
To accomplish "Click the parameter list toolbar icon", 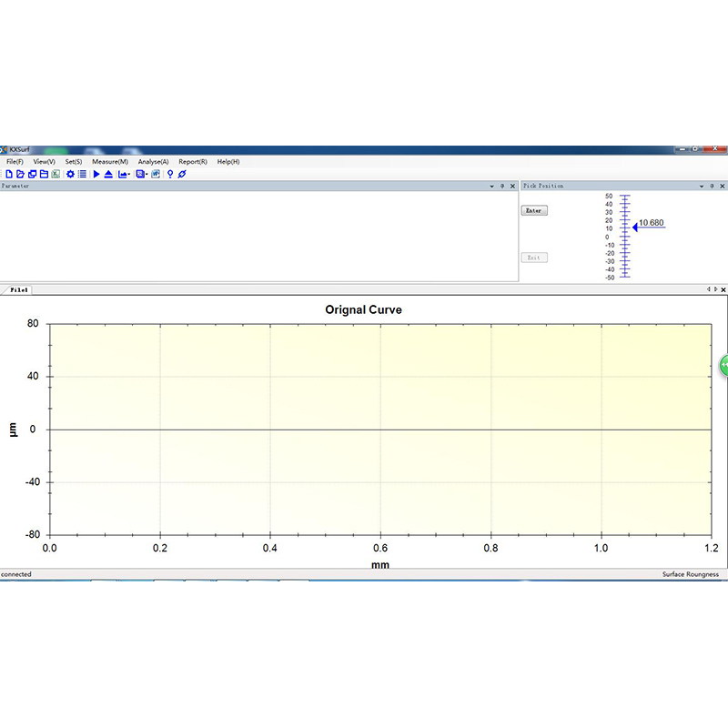I will (82, 174).
